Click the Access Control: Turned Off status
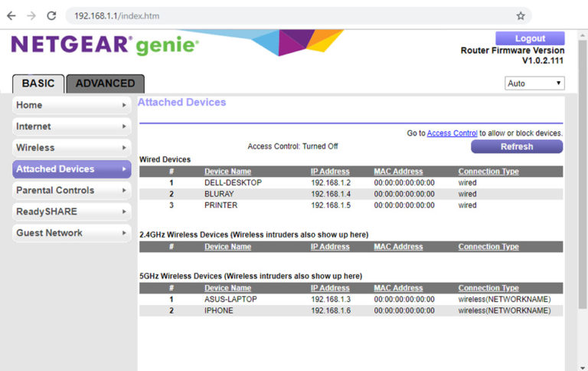This screenshot has width=588, height=371. 292,146
